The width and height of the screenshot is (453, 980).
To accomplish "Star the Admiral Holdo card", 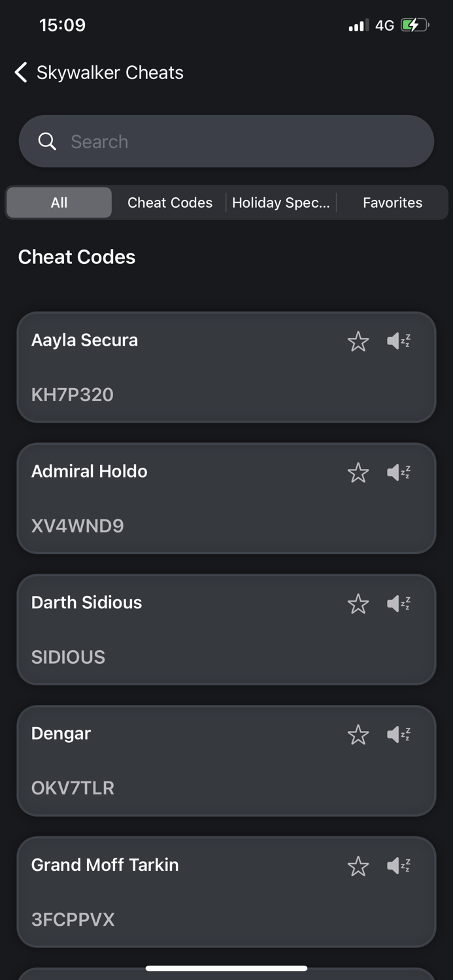I will pyautogui.click(x=358, y=472).
